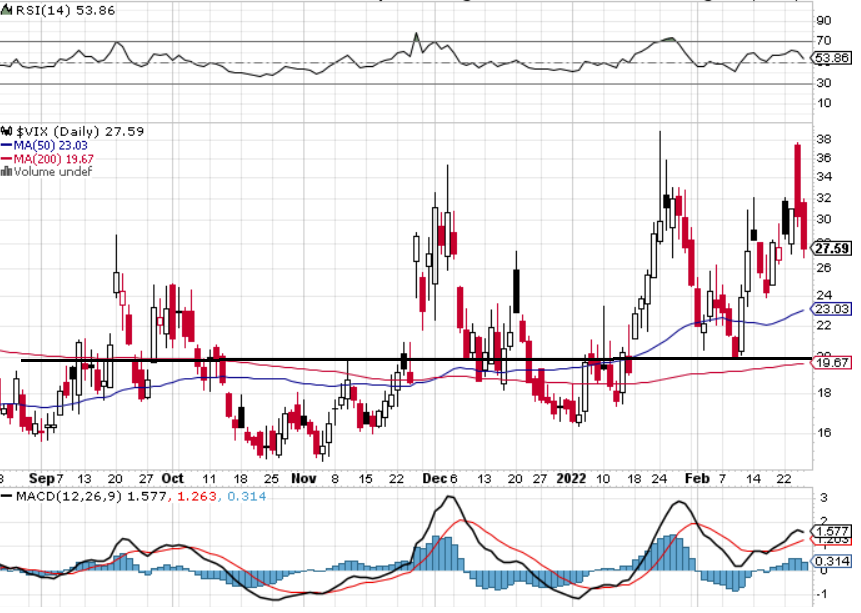This screenshot has width=861, height=613.
Task: Click the boxed 23.03 MA(50) price tag
Action: (832, 309)
